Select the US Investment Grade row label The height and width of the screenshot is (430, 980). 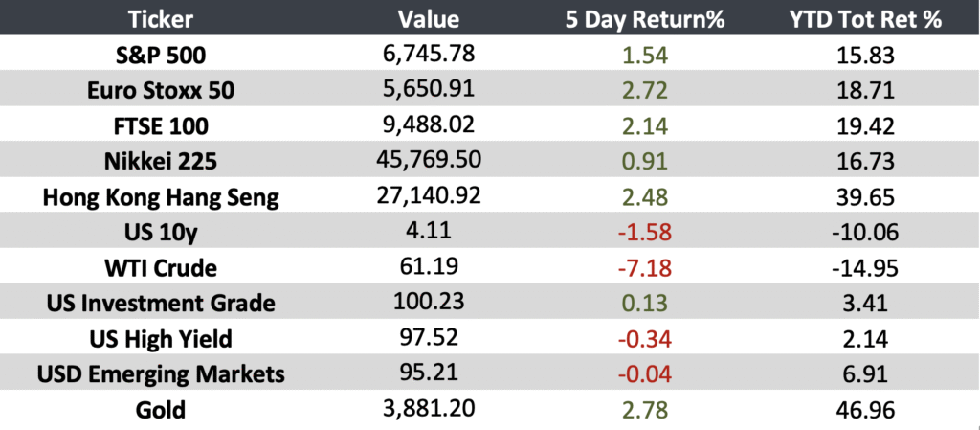click(x=161, y=303)
